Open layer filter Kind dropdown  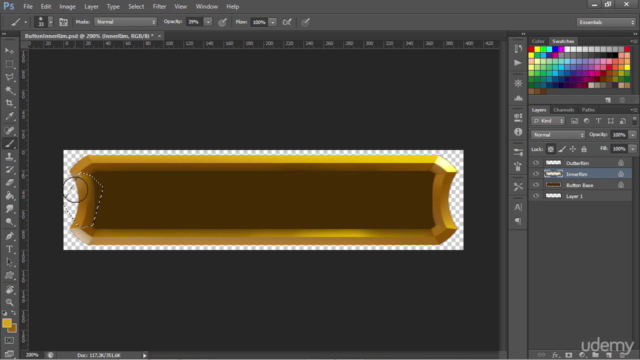pyautogui.click(x=548, y=121)
